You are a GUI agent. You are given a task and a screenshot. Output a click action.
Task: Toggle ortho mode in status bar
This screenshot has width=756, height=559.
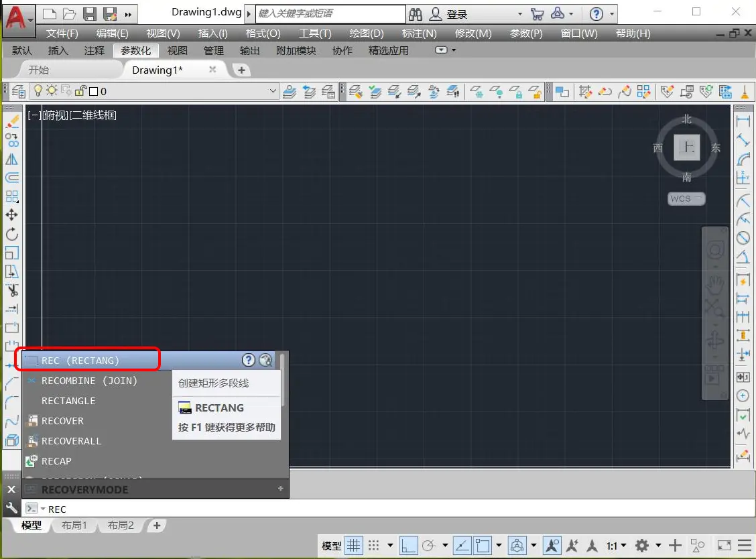click(x=408, y=545)
